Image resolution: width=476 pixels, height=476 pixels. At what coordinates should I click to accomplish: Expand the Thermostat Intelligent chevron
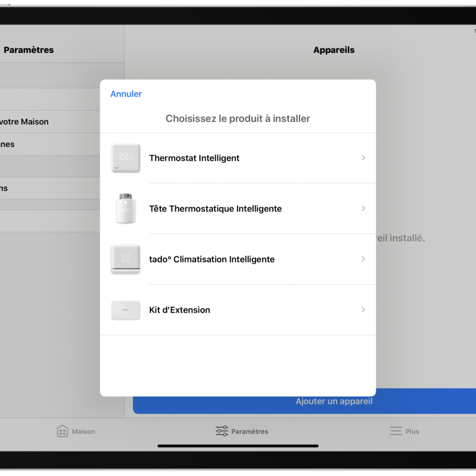point(363,158)
